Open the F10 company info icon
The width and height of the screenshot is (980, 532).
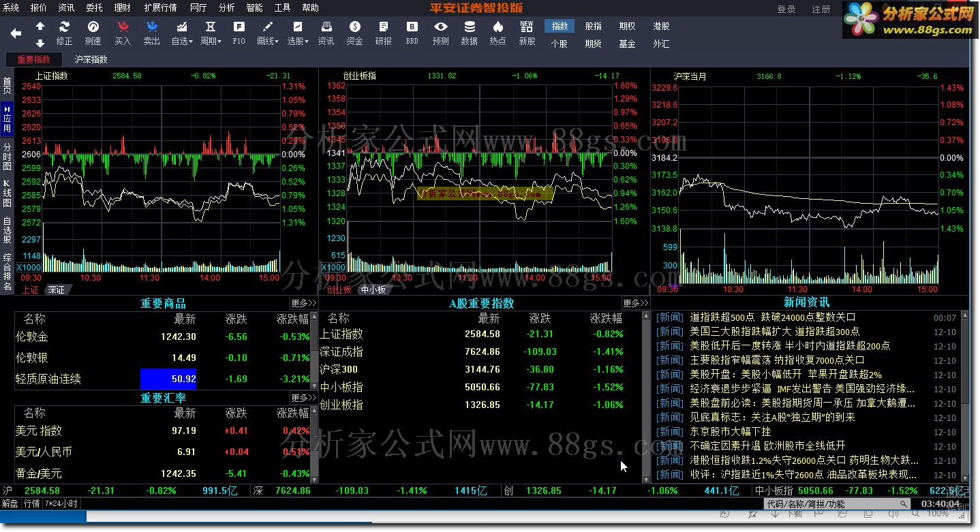239,33
